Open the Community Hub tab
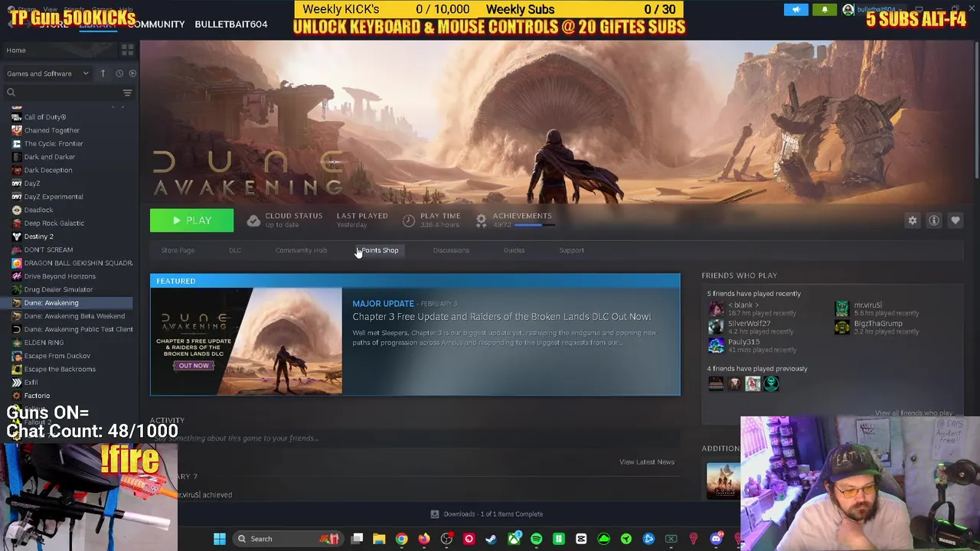Screen dimensions: 980x551 pos(301,250)
